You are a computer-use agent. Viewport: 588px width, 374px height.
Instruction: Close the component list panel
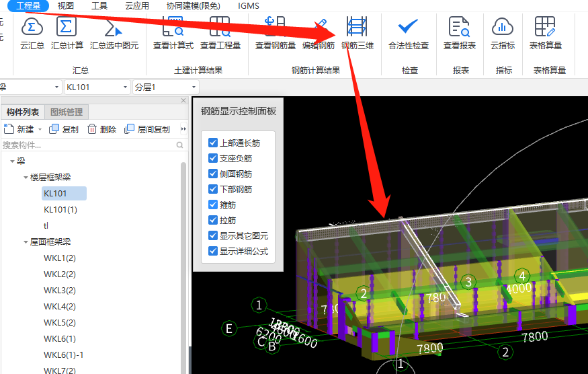pos(183,100)
